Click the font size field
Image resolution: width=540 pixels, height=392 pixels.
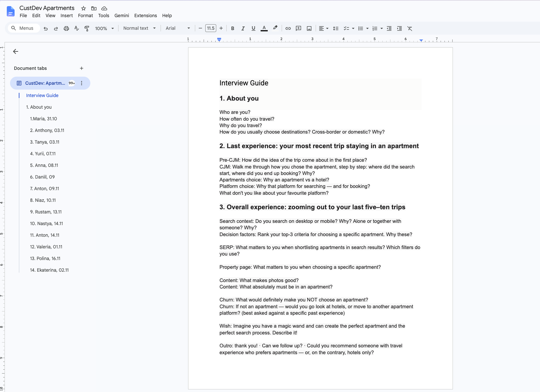click(211, 28)
